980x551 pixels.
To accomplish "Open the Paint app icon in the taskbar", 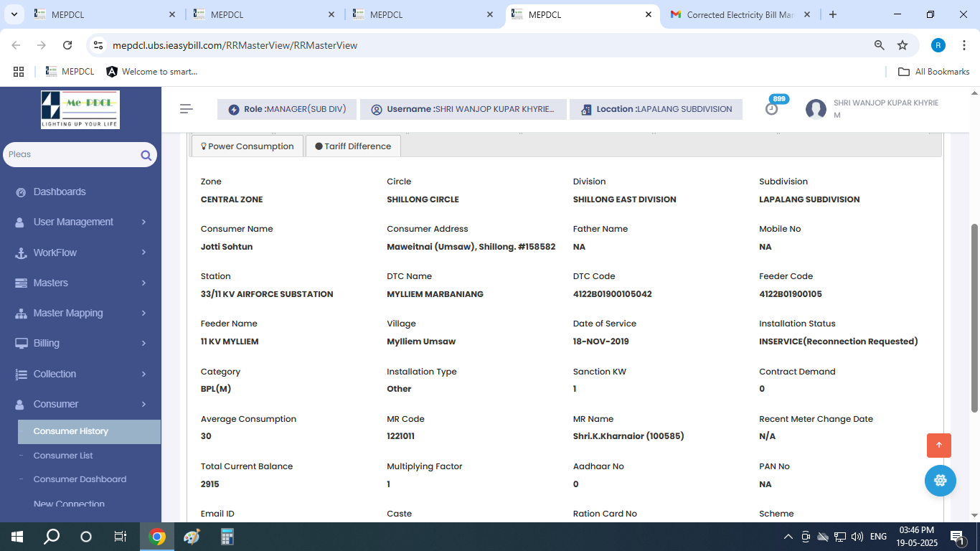I will (192, 537).
